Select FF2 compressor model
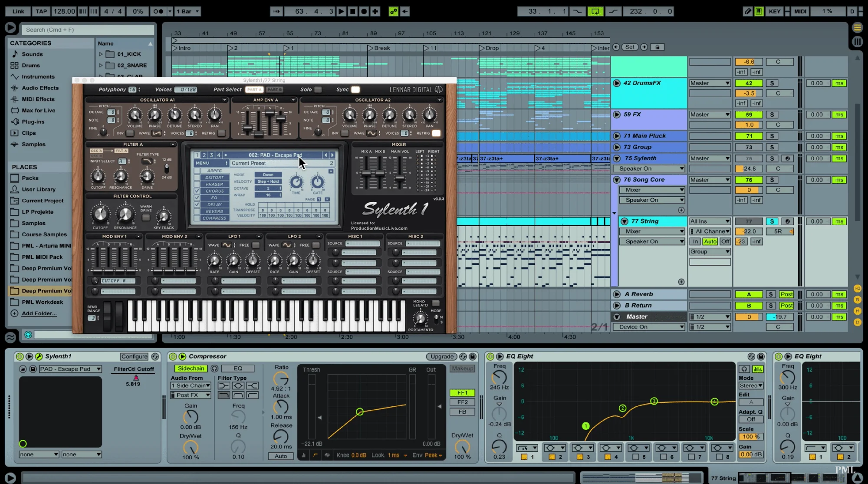868x484 pixels. (462, 402)
